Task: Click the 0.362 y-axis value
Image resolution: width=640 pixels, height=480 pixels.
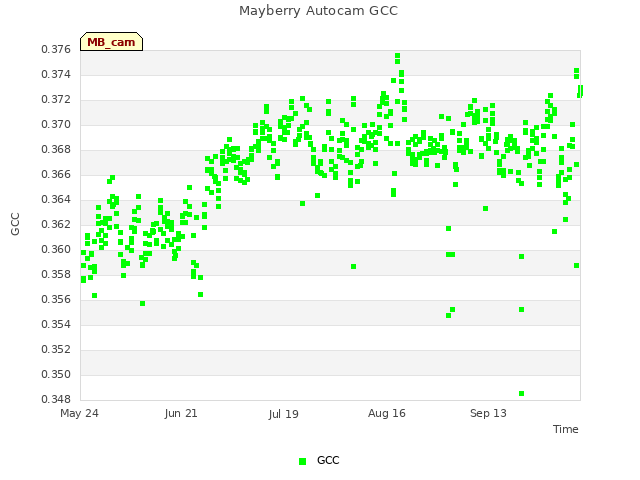Action: (56, 224)
